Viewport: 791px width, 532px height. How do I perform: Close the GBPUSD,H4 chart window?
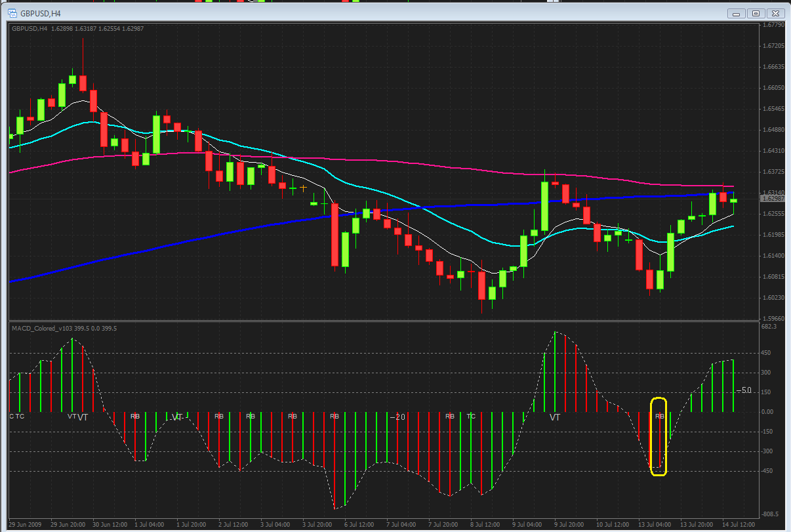(x=775, y=13)
